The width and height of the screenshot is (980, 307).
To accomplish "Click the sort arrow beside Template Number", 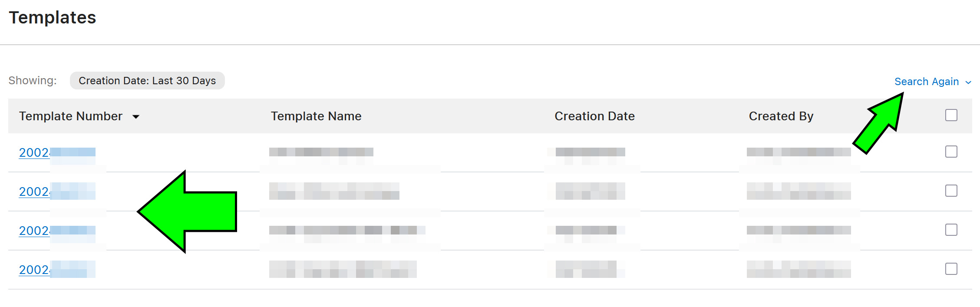I will point(136,117).
